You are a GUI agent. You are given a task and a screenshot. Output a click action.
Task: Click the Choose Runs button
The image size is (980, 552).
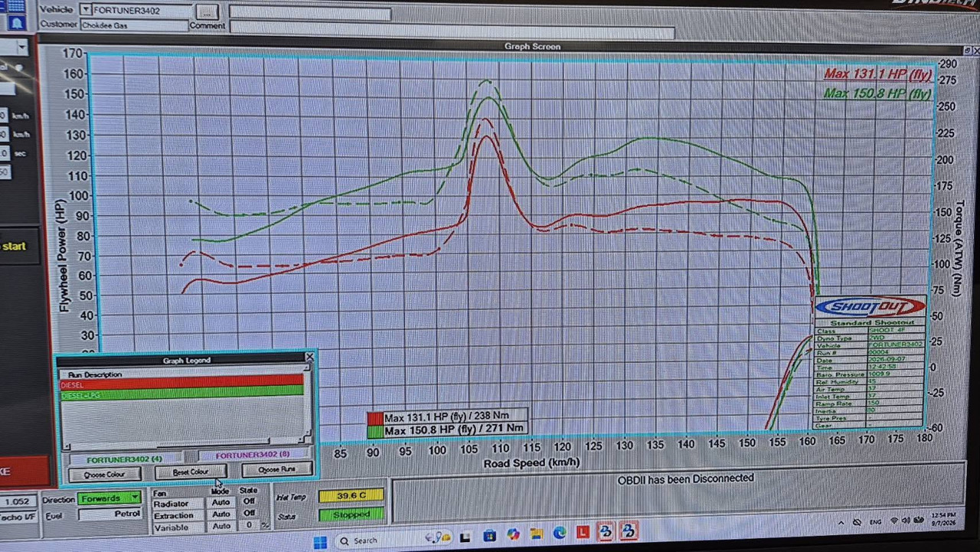click(276, 469)
